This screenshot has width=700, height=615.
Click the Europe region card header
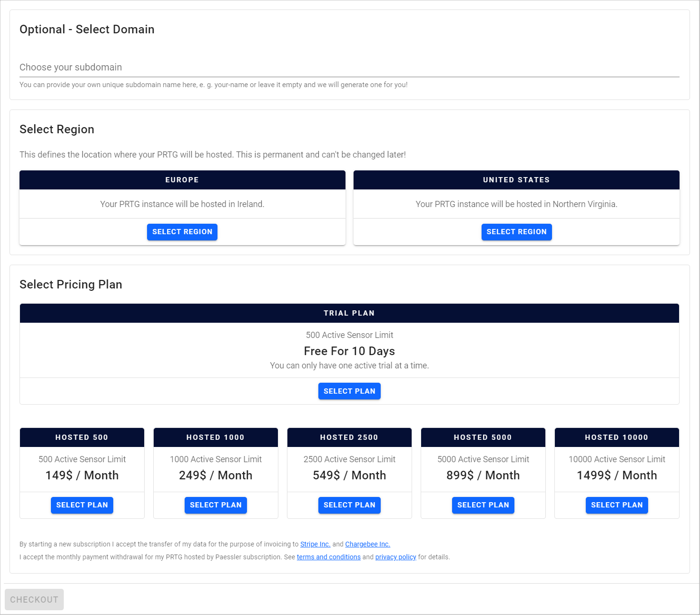182,180
